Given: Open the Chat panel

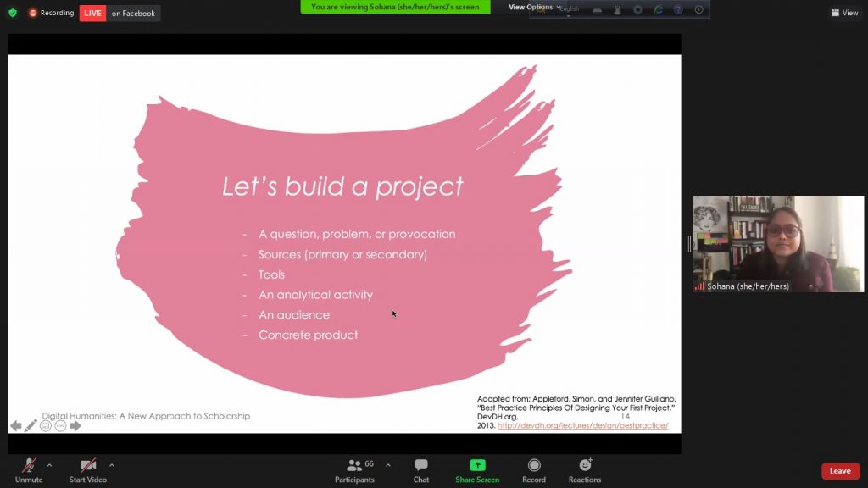Looking at the screenshot, I should (x=420, y=466).
